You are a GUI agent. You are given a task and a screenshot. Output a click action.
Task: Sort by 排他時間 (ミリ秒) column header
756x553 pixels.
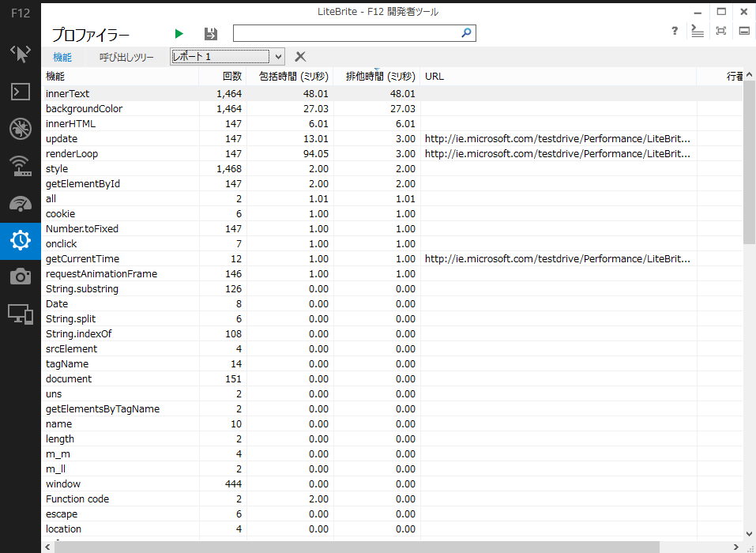(377, 76)
